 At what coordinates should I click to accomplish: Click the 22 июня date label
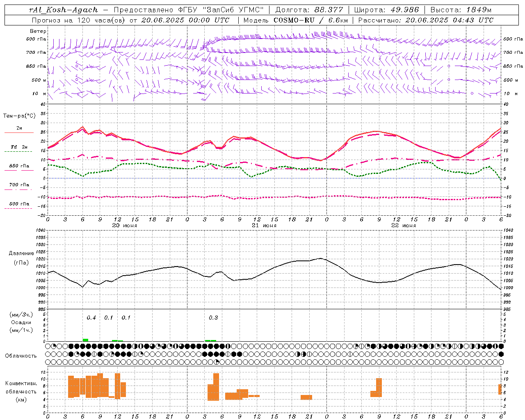tap(404, 226)
